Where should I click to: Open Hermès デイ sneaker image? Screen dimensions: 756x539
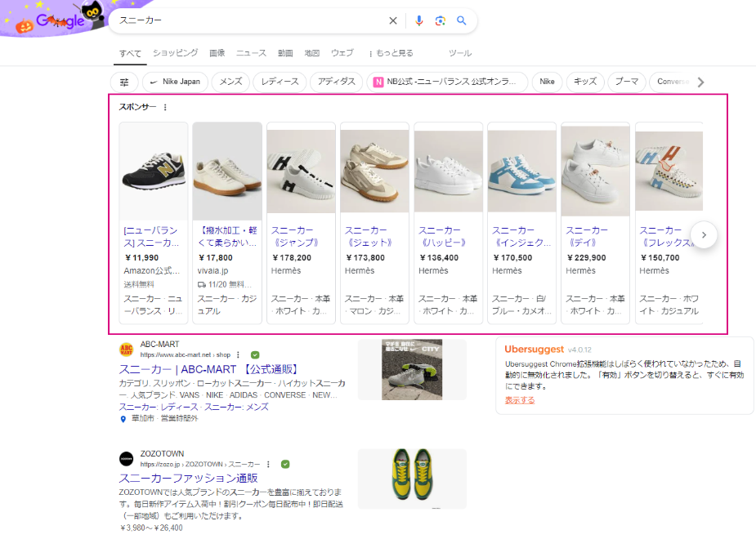[x=596, y=171]
